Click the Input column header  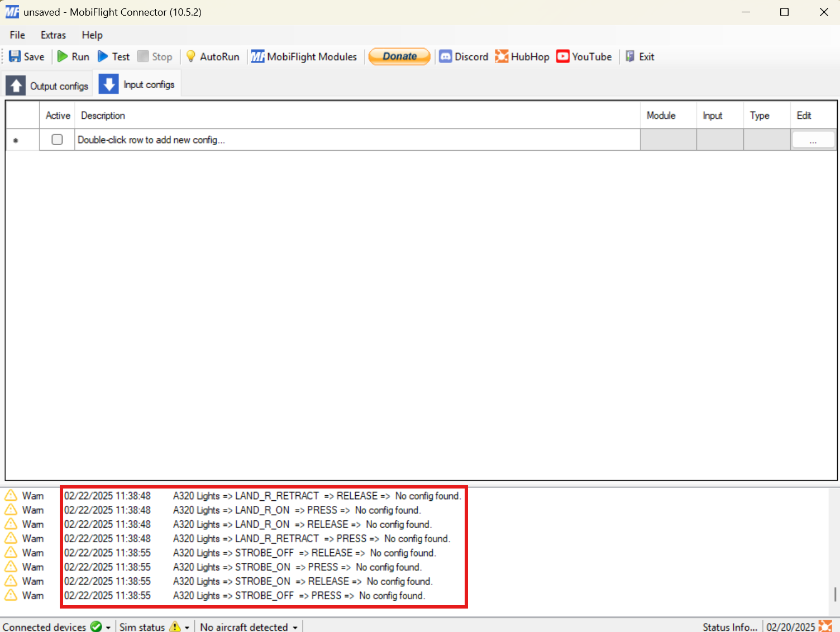(x=719, y=116)
